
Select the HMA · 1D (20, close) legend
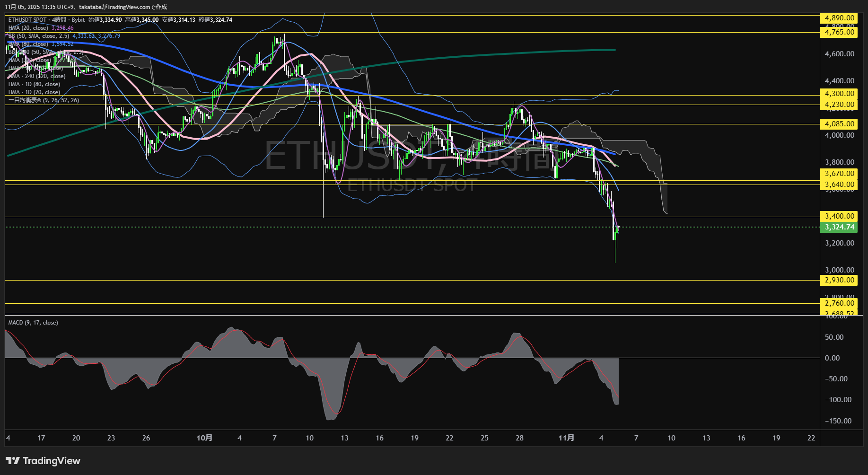coord(34,92)
